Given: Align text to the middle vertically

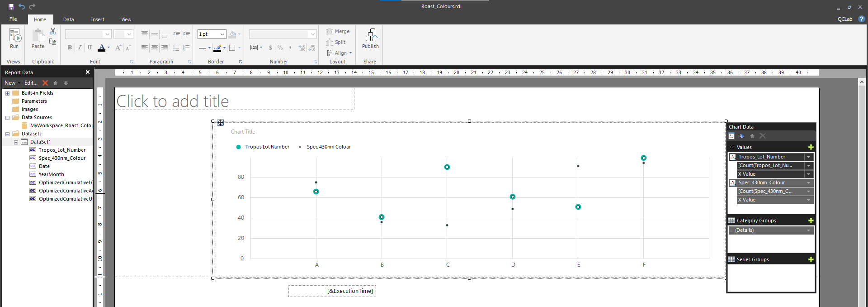Looking at the screenshot, I should (155, 34).
